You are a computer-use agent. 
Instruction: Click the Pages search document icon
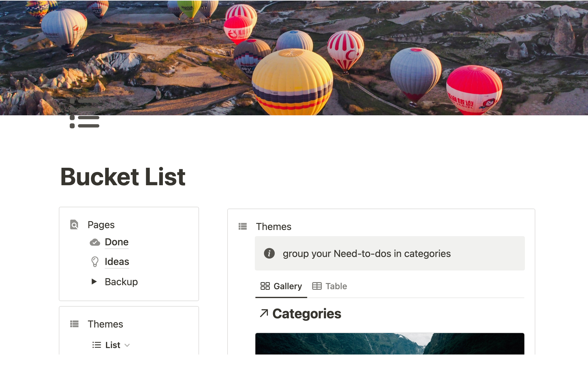(74, 225)
